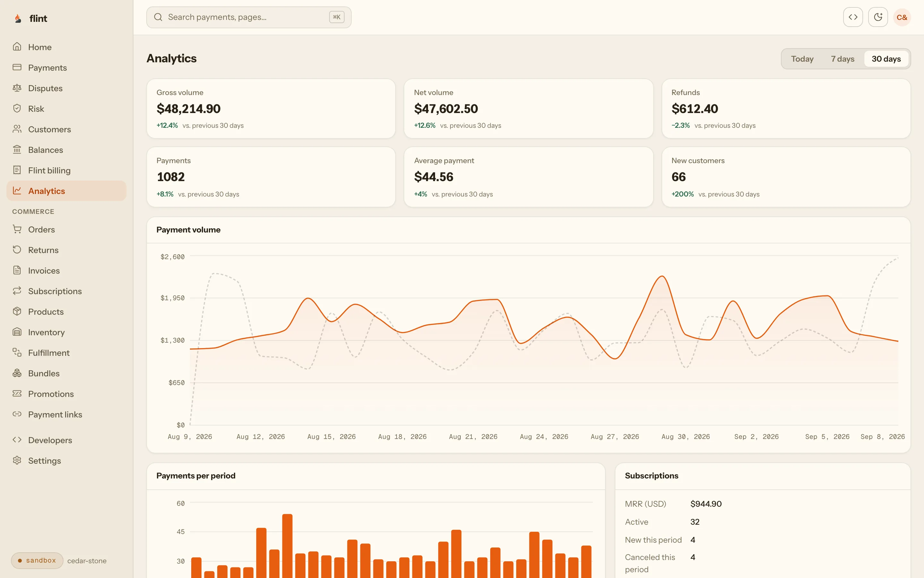Click the Disputes scales icon
Screen dimensions: 924x578
17,88
